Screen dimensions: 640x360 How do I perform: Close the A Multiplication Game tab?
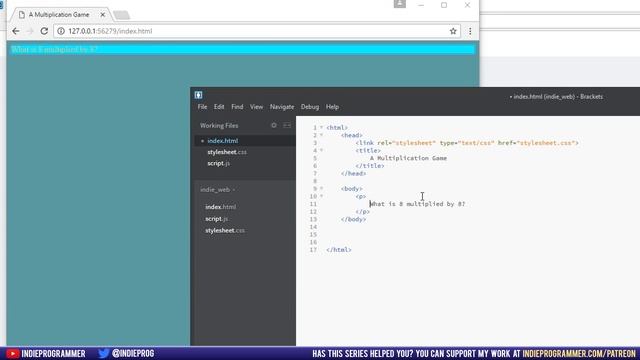(x=102, y=15)
